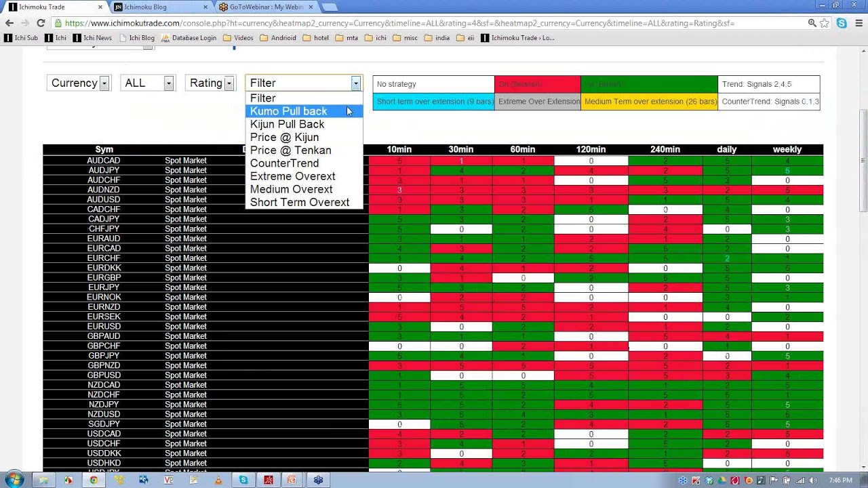Select Medium Overext filter option

tap(304, 189)
